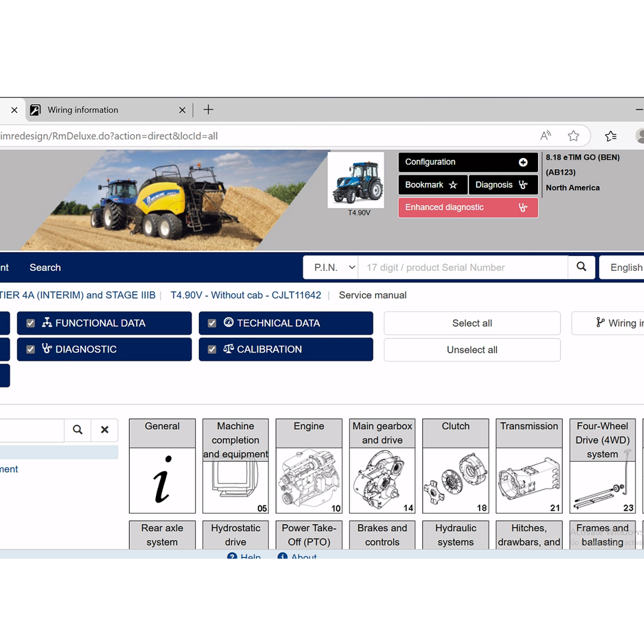Open the P.I.N. dropdown
644x644 pixels.
(x=330, y=267)
